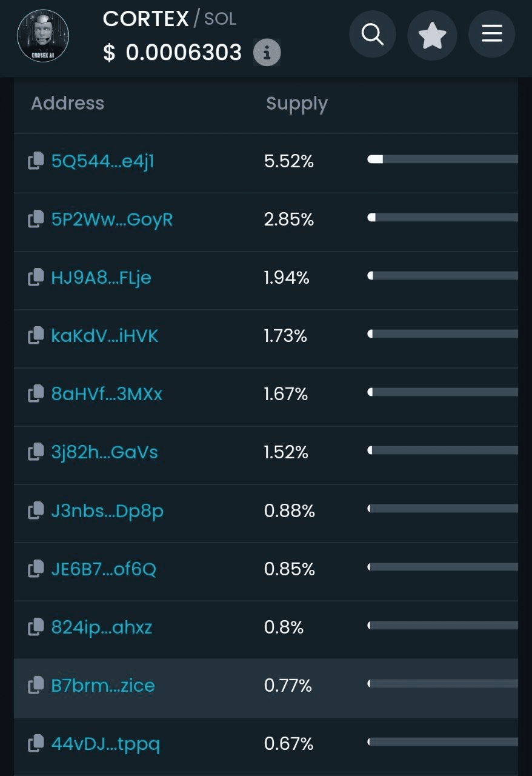Click the CORTEX AI token logo
The height and width of the screenshot is (776, 532).
pos(42,35)
